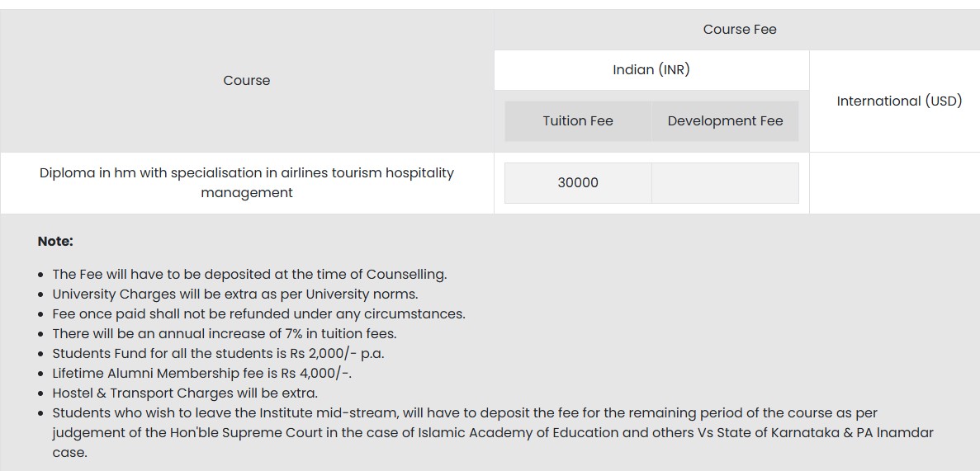Image resolution: width=980 pixels, height=471 pixels.
Task: Click the 30000 tuition fee value
Action: point(578,183)
